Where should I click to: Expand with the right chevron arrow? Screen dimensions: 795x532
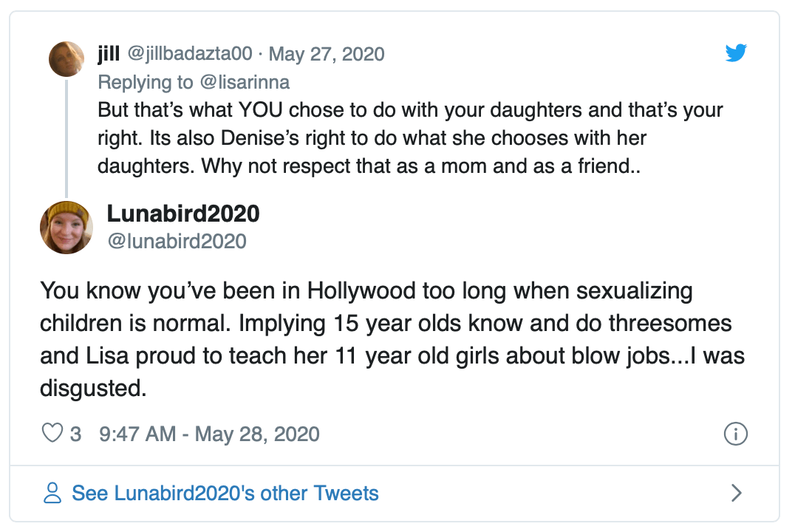click(x=736, y=493)
